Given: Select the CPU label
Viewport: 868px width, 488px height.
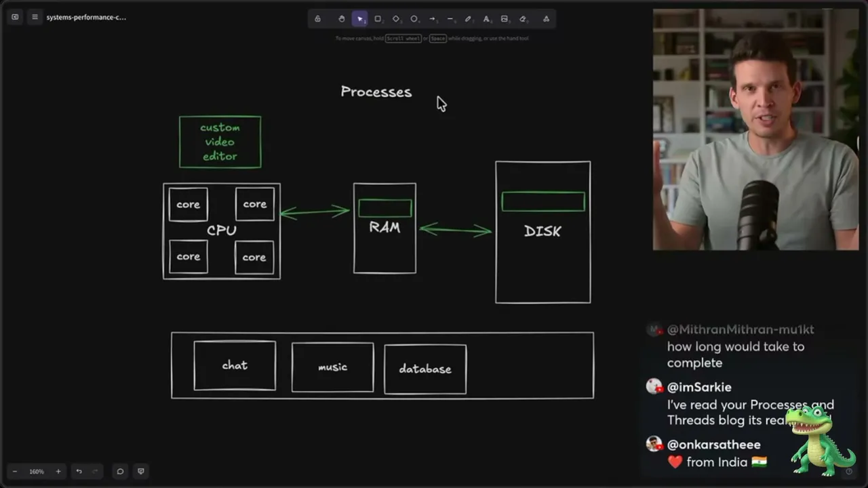Looking at the screenshot, I should [222, 230].
